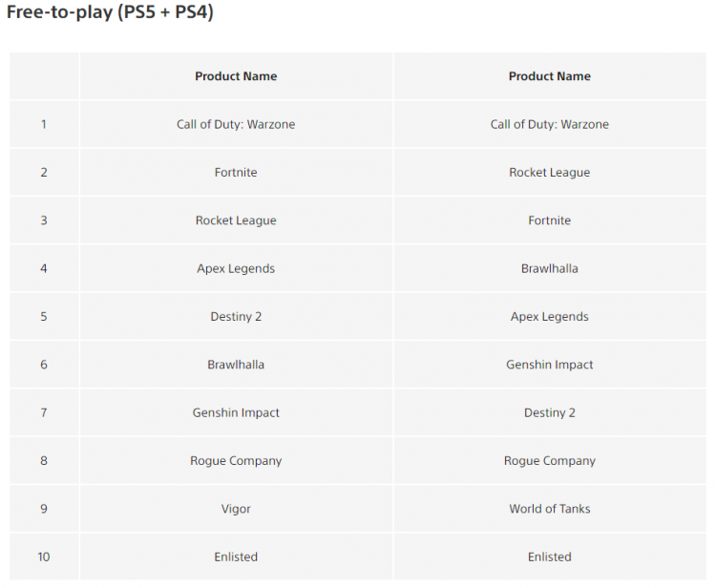Click the rank number 9 cell
716x588 pixels.
coord(44,509)
